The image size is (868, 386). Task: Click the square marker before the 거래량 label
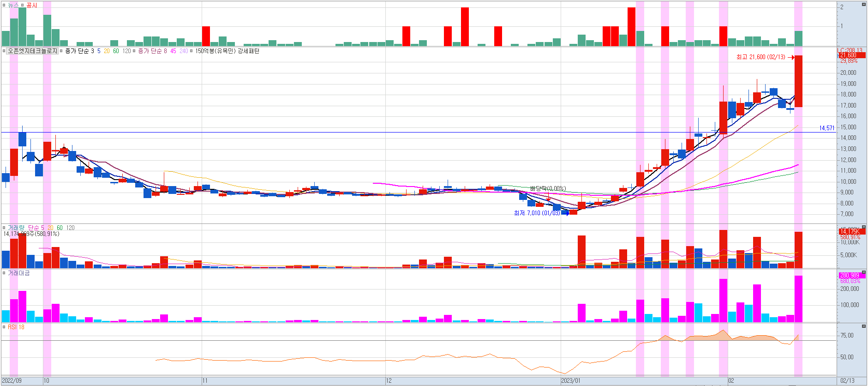click(x=4, y=228)
